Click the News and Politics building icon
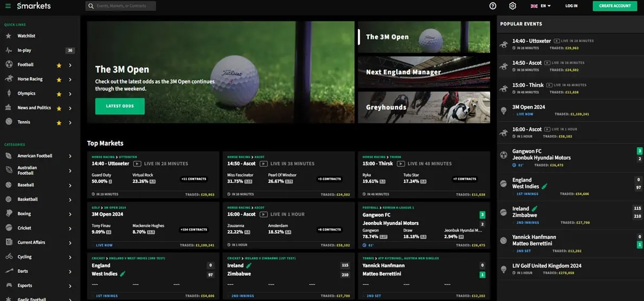Screen dimensions: 644x301 (9, 107)
